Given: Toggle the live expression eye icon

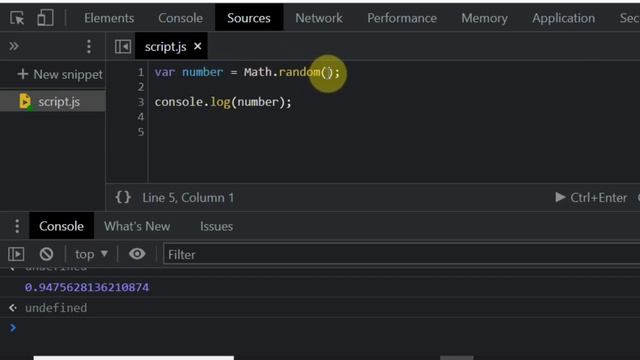Looking at the screenshot, I should click(137, 254).
